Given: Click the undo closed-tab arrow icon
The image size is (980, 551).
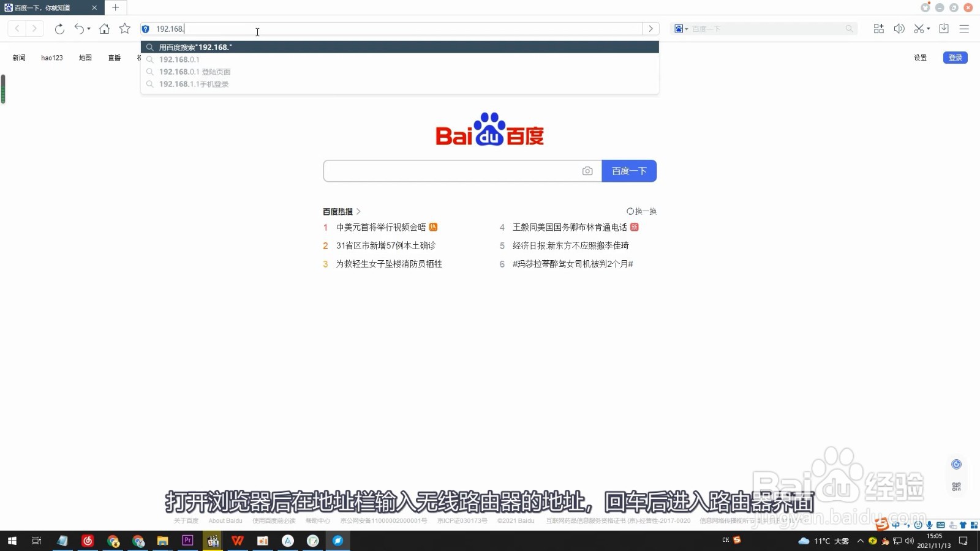Looking at the screenshot, I should coord(79,29).
